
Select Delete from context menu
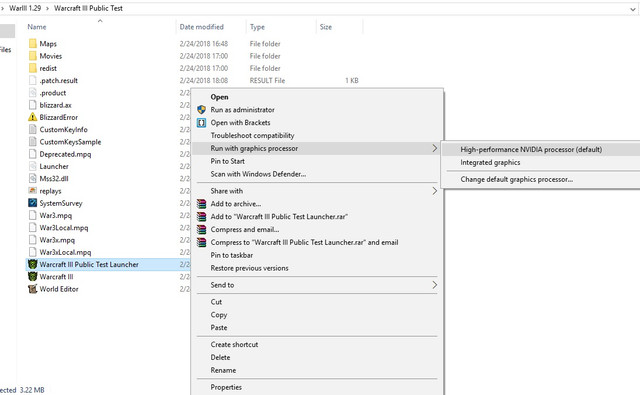coord(220,357)
